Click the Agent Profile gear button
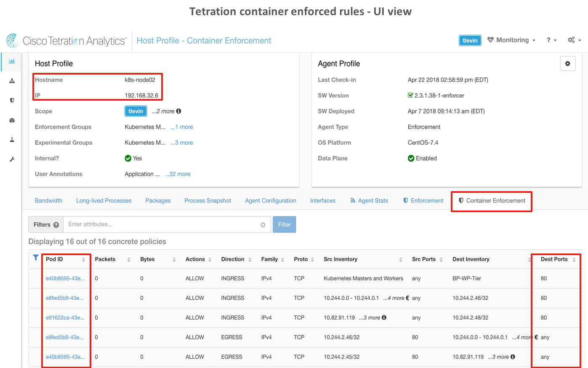 pos(567,64)
